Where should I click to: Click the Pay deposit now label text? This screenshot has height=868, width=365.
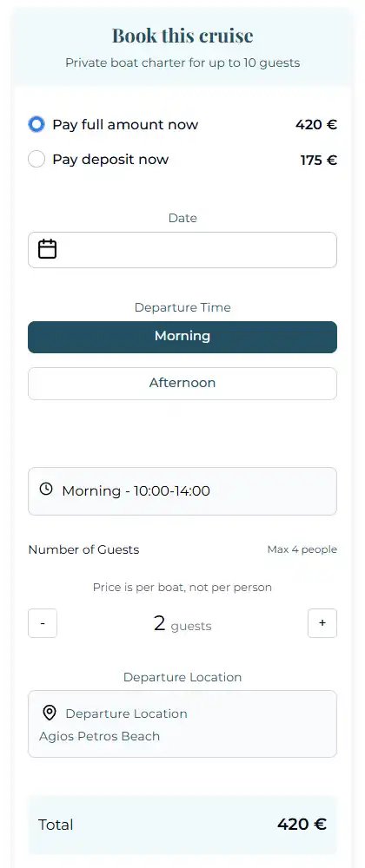click(x=110, y=160)
